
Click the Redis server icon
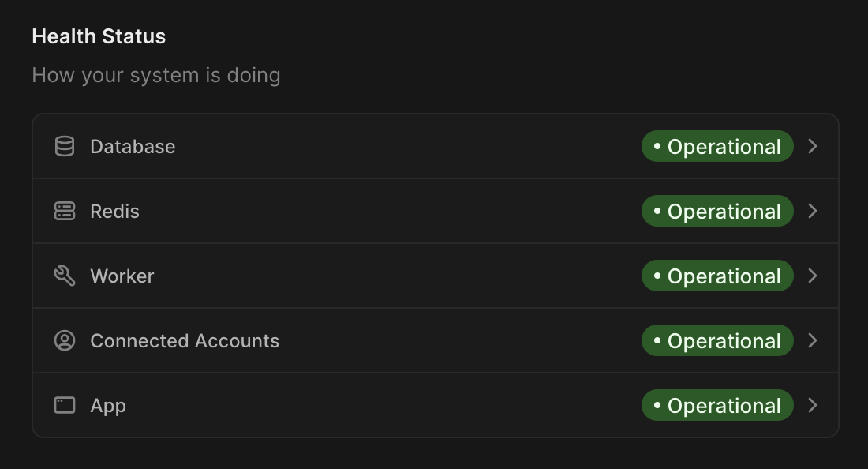(x=65, y=212)
